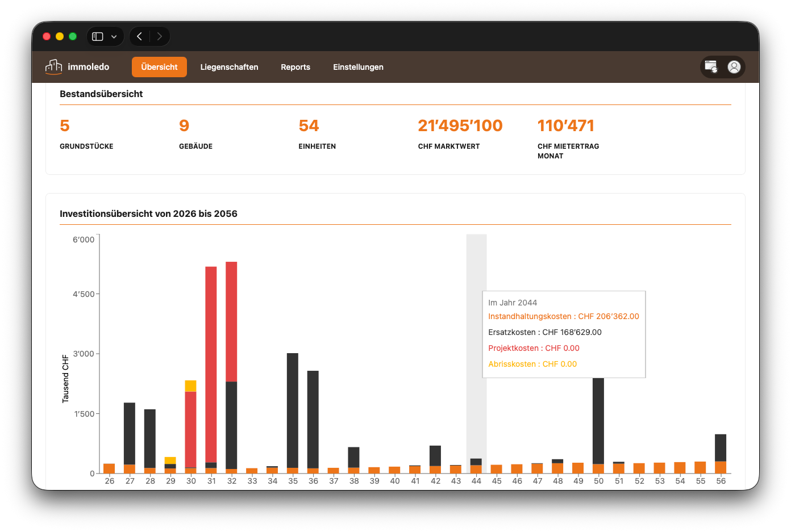Image resolution: width=791 pixels, height=532 pixels.
Task: Select the year 44 bar in chart
Action: point(476,466)
